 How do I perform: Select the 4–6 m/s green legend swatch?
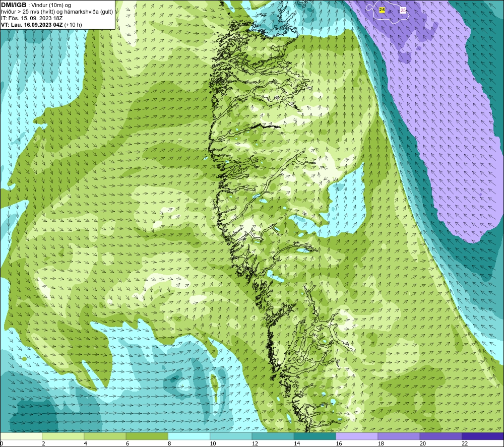[x=105, y=436]
